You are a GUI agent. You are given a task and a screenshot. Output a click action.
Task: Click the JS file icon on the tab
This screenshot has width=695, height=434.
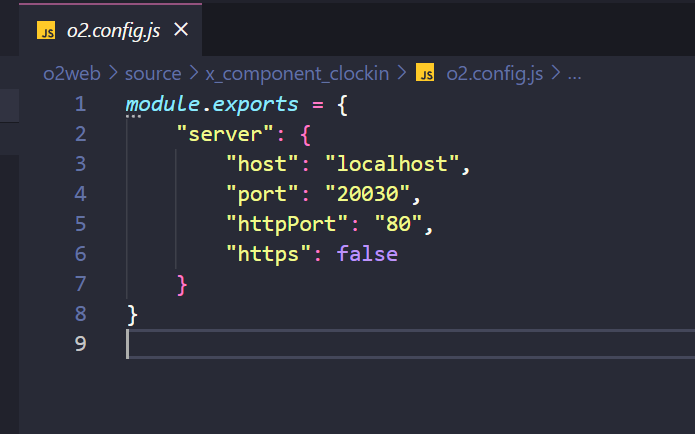pyautogui.click(x=46, y=30)
